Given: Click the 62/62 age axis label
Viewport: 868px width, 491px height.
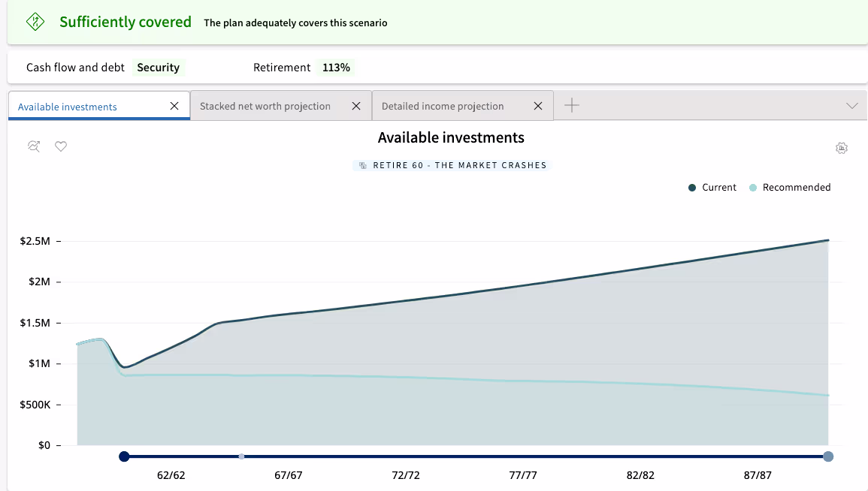Looking at the screenshot, I should pos(171,475).
